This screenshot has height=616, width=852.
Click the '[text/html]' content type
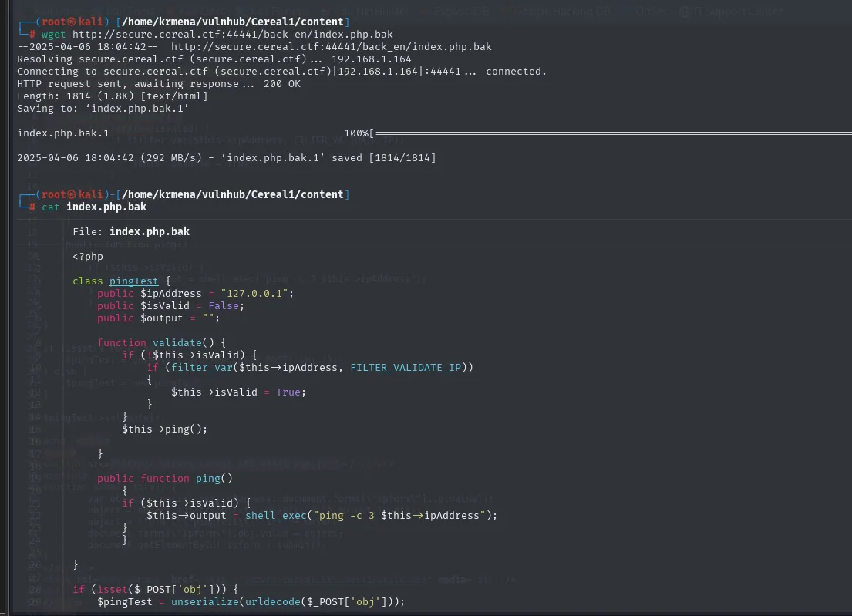[x=174, y=96]
